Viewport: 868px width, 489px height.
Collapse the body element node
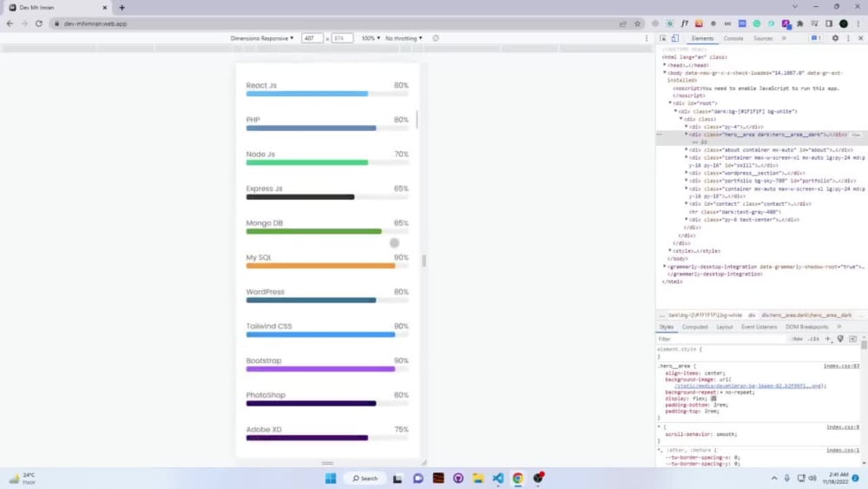pyautogui.click(x=665, y=73)
